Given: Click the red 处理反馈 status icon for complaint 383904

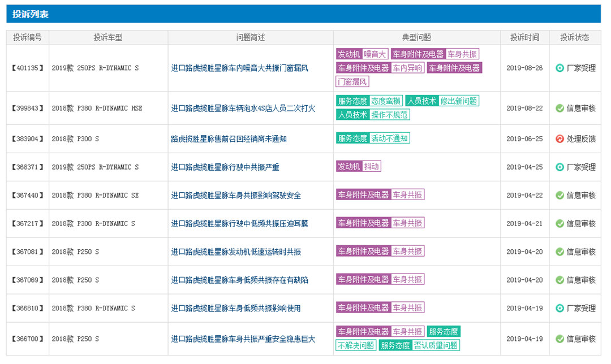Looking at the screenshot, I should [560, 139].
